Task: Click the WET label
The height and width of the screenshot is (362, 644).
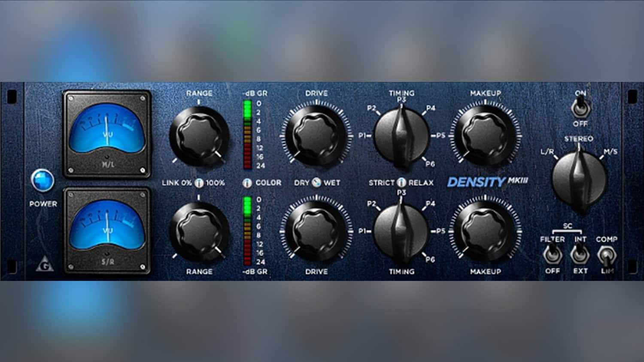Action: click(x=332, y=183)
